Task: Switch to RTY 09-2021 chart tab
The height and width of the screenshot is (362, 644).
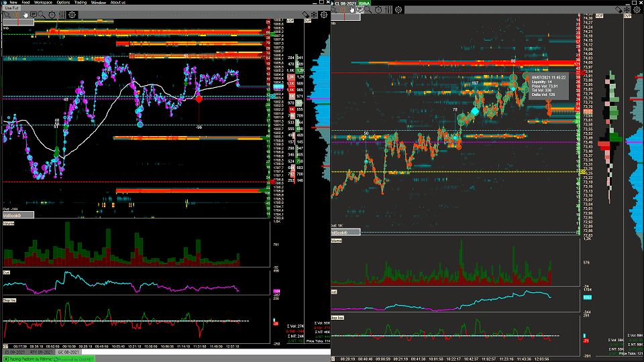Action: (x=42, y=352)
